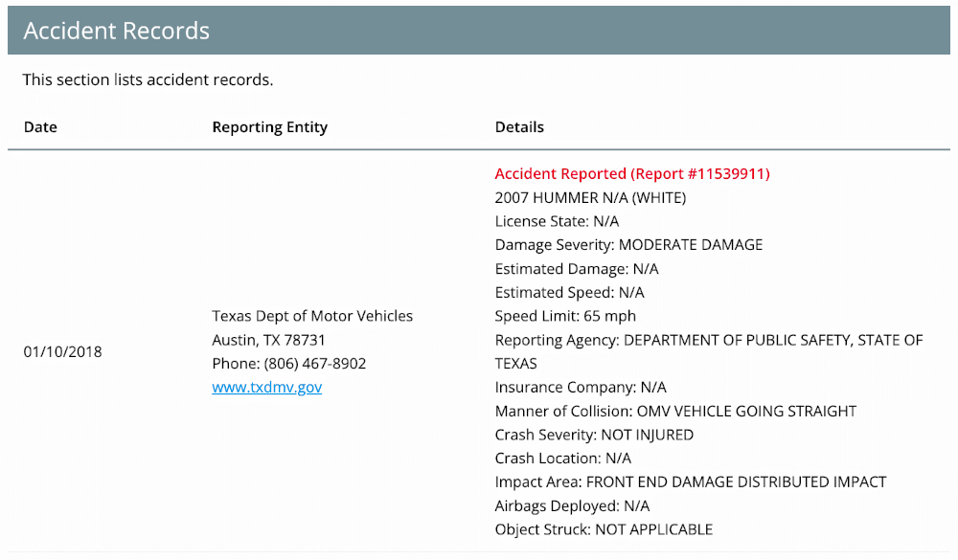Click the 'This section lists accident records' text
Viewport: 958px width, 560px height.
pyautogui.click(x=148, y=80)
